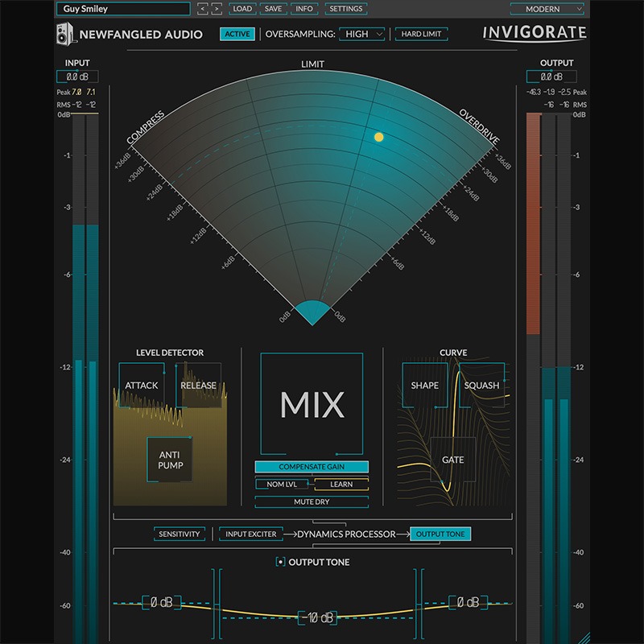Open the OVERSAMPLING HIGH dropdown

pyautogui.click(x=362, y=34)
